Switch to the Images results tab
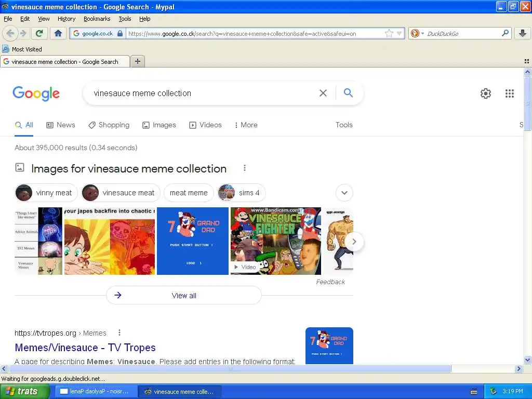The width and height of the screenshot is (532, 399). (x=159, y=125)
